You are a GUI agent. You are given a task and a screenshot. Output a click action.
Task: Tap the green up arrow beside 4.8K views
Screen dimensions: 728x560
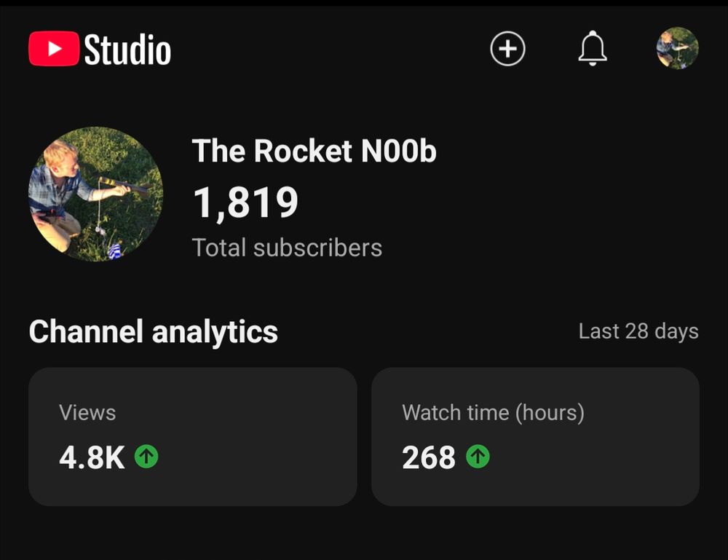146,456
